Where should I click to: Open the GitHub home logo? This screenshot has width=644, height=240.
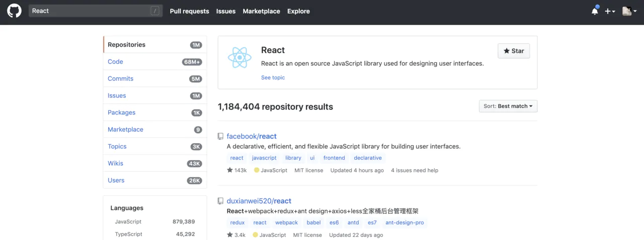click(x=14, y=11)
